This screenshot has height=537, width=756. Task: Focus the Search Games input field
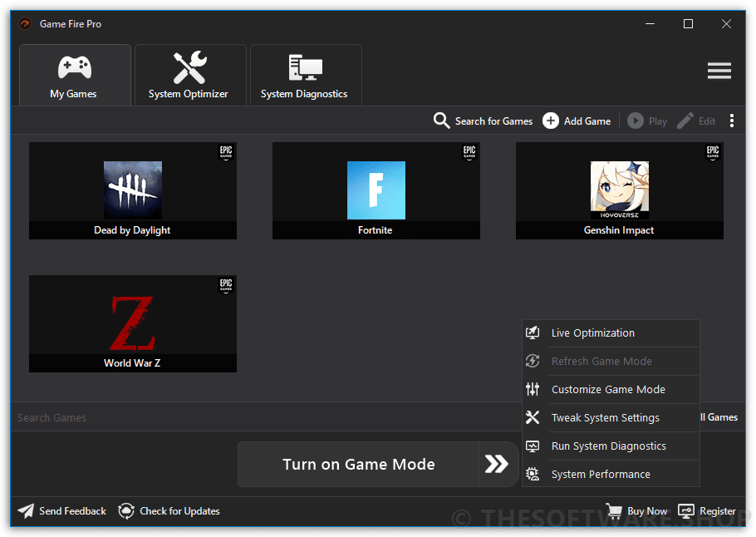(x=265, y=417)
